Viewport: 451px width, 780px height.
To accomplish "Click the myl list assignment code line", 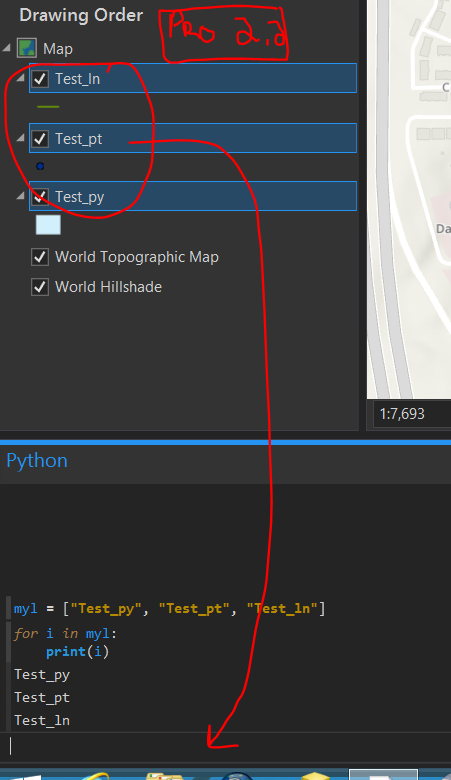I will [x=170, y=609].
